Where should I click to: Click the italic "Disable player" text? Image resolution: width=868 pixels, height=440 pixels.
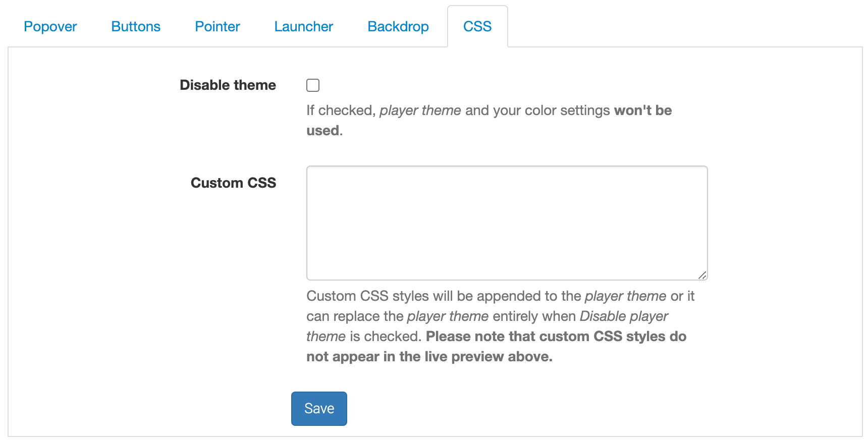click(624, 316)
